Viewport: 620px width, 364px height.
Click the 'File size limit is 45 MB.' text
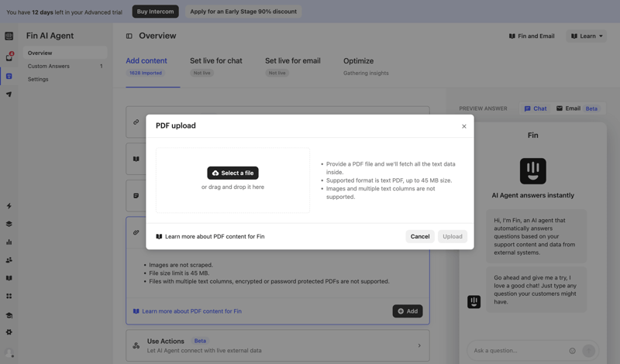[179, 273]
